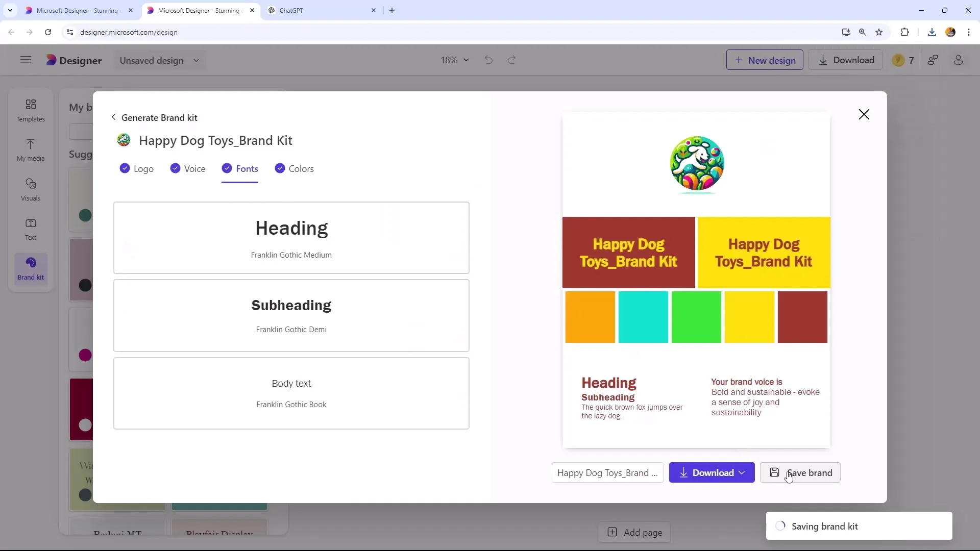Open browser extensions icon
Viewport: 980px width, 551px height.
[x=904, y=32]
